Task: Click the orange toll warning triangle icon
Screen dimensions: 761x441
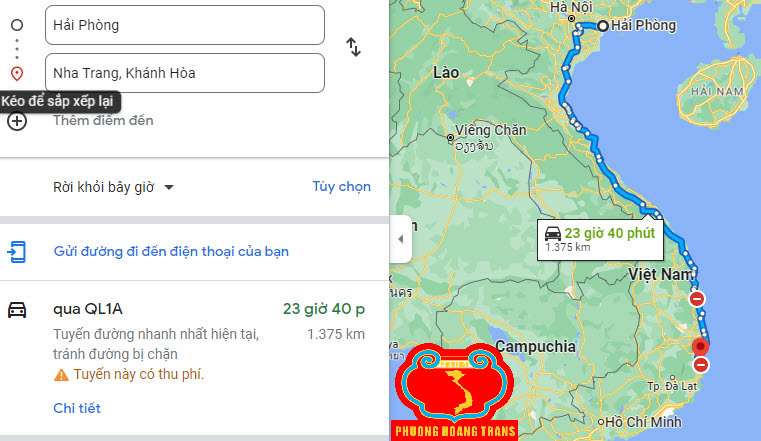Action: click(x=61, y=374)
